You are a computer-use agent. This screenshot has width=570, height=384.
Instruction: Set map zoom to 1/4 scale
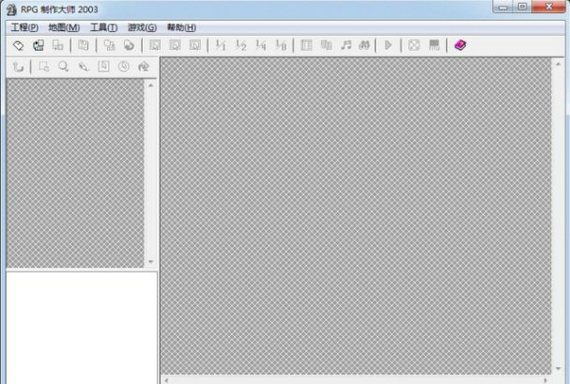pos(261,45)
